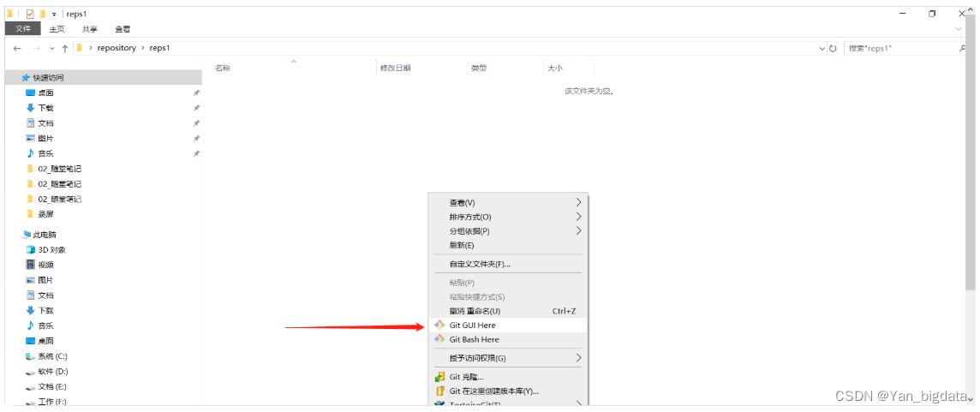Expand the 排序方式(O) submenu arrow

pyautogui.click(x=578, y=217)
